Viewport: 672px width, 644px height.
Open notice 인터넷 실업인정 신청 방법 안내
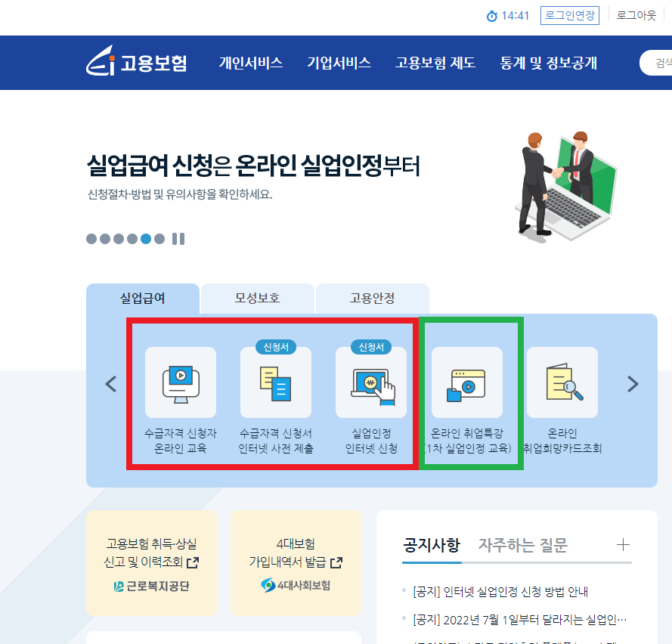[x=500, y=592]
